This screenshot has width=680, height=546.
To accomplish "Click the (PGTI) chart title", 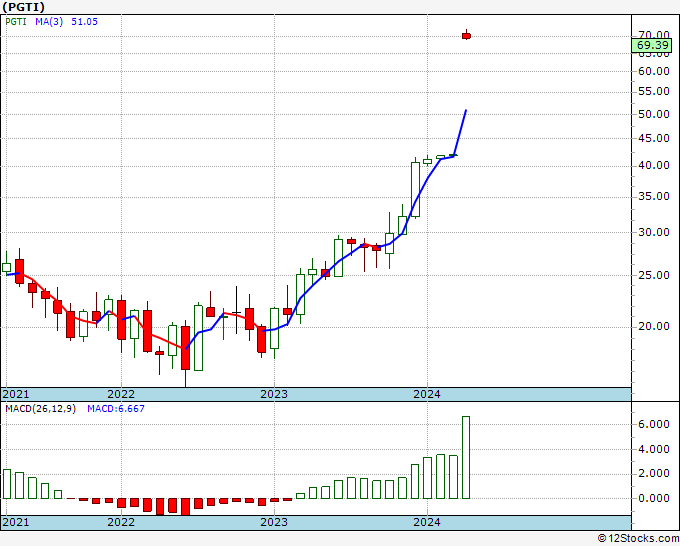I will point(23,7).
